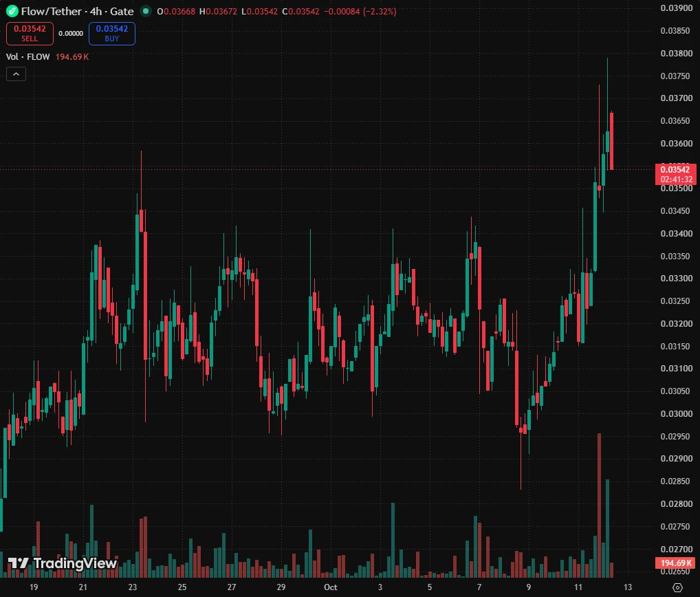Click the 0.03700 price axis label
The width and height of the screenshot is (700, 597).
point(677,98)
